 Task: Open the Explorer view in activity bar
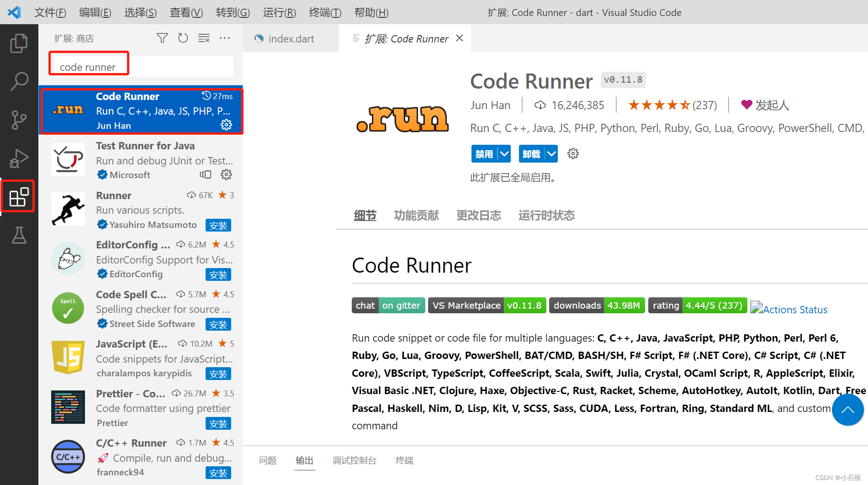[19, 43]
